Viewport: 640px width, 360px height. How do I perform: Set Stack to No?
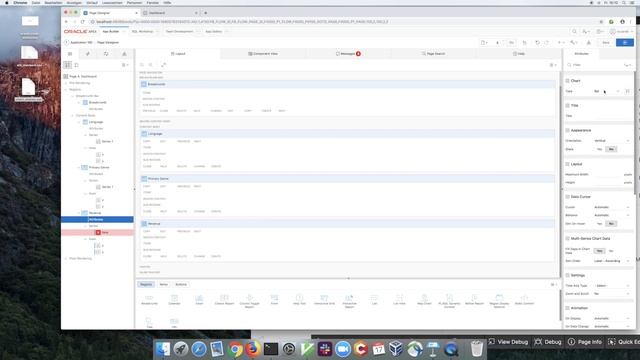(x=611, y=149)
